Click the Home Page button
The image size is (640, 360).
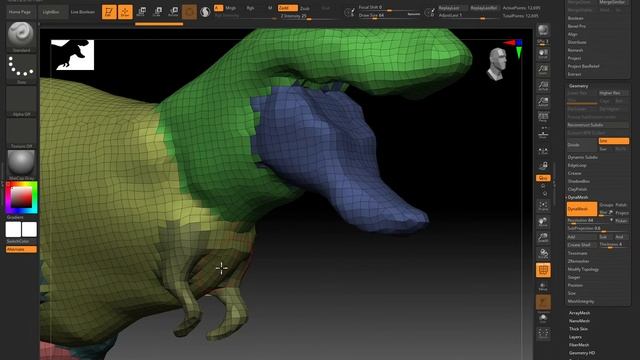[x=20, y=12]
